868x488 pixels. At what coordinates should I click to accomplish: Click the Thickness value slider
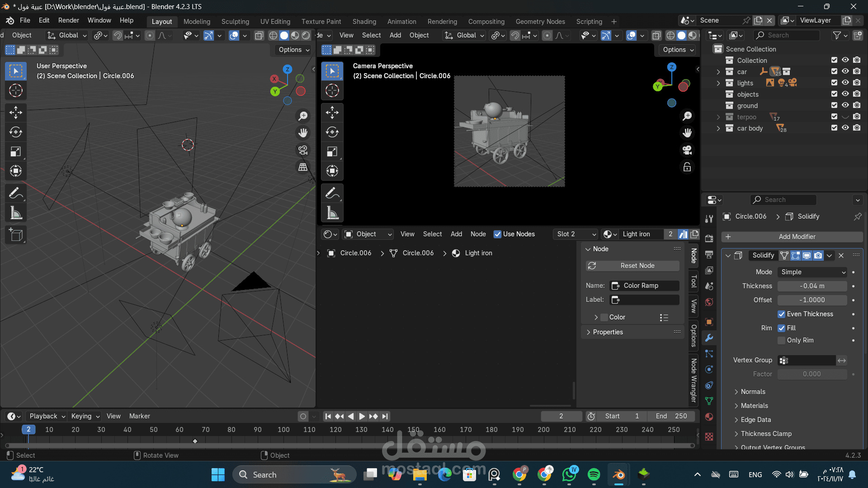[x=812, y=286]
